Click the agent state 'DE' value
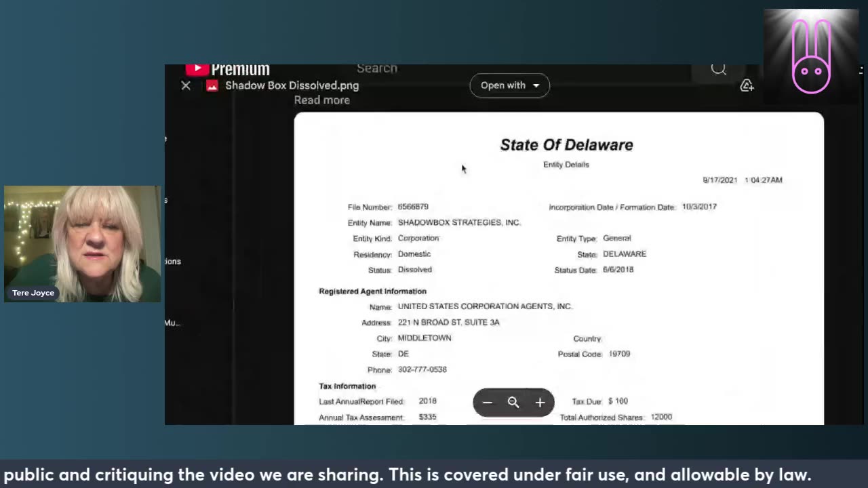Viewport: 868px width, 488px height. click(403, 354)
